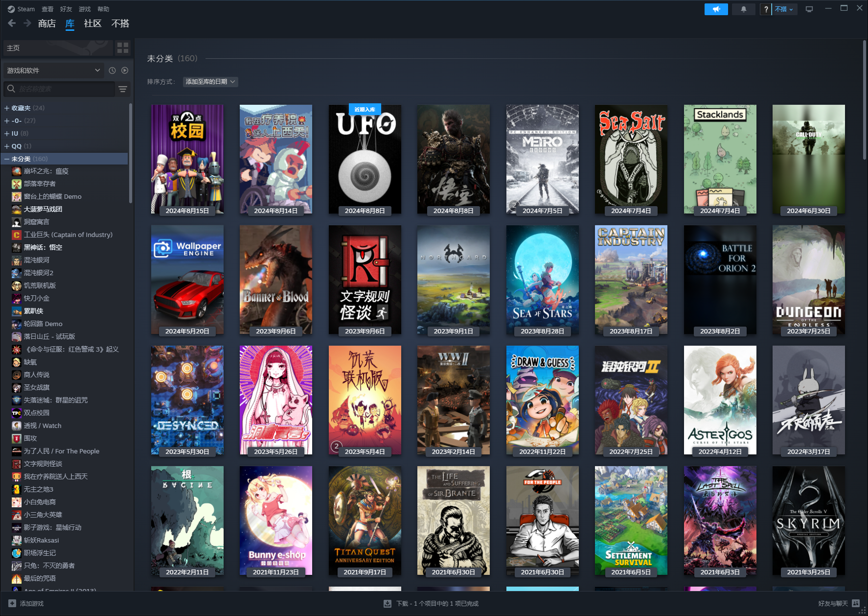
Task: Click the ready-to-play filter icon
Action: pos(125,71)
